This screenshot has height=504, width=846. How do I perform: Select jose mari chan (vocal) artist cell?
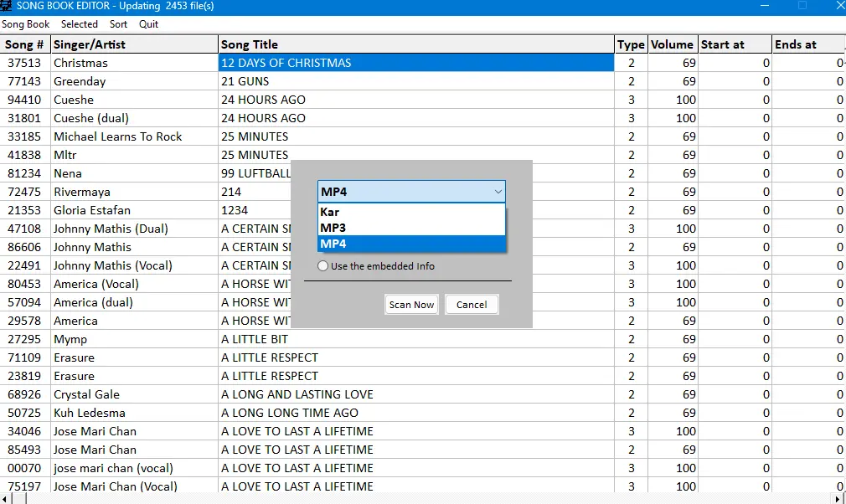134,468
